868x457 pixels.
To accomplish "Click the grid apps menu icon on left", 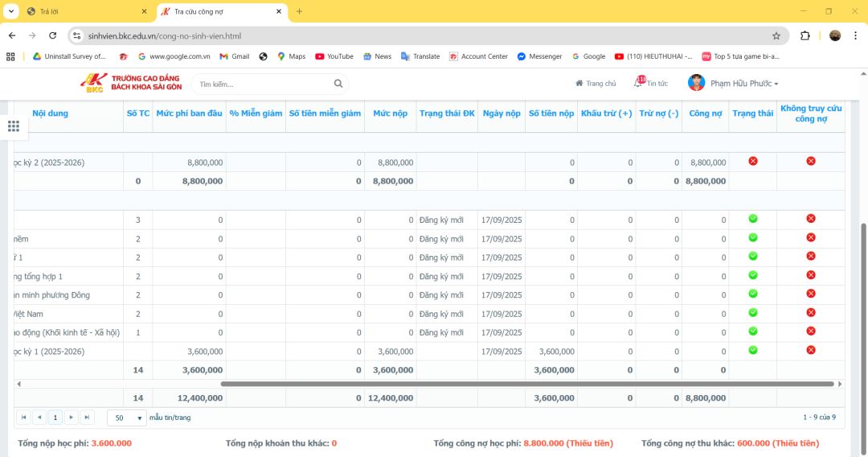I will (13, 126).
